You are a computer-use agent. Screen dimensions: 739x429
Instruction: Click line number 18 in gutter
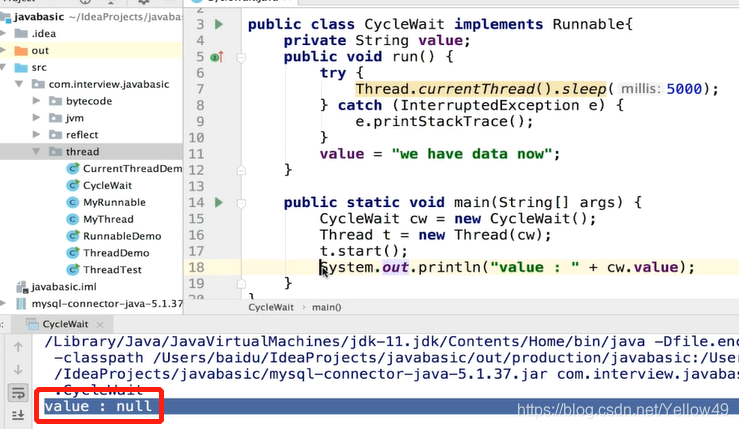click(x=197, y=267)
